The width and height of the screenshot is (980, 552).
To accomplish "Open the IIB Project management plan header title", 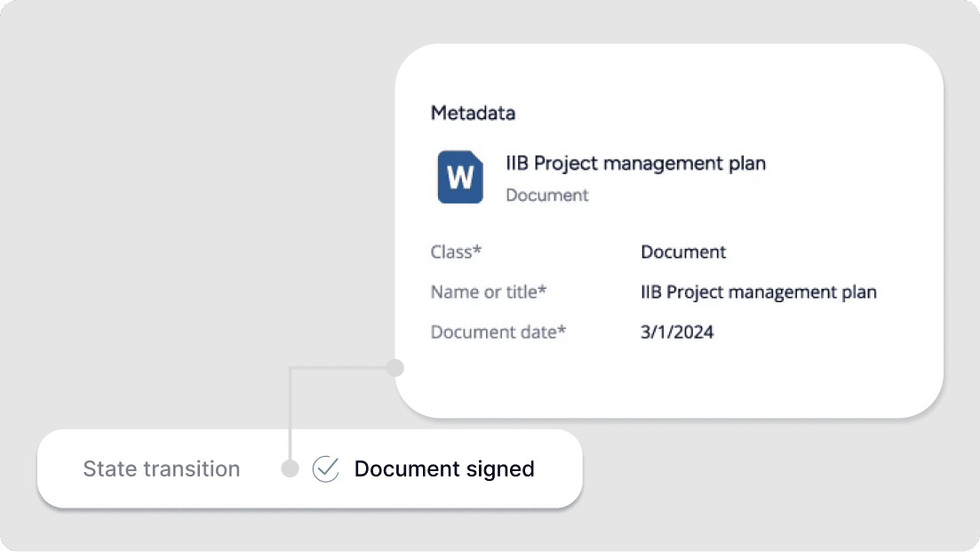I will 635,163.
